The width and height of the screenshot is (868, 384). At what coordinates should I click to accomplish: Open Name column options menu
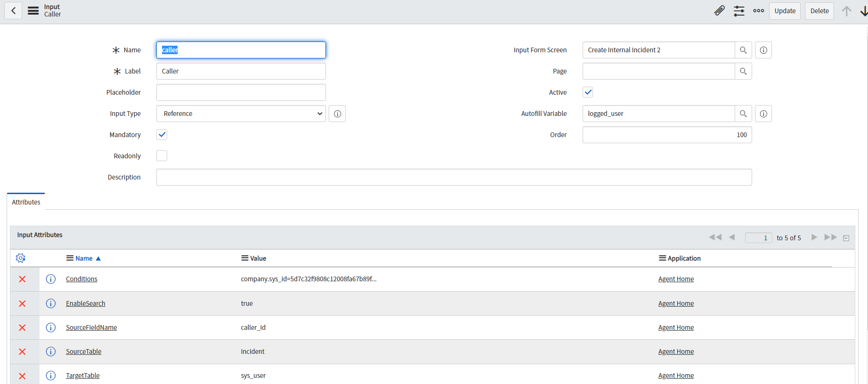coord(70,258)
